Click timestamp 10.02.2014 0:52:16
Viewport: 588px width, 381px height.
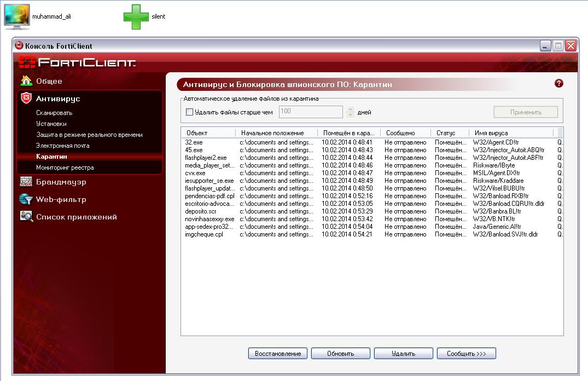pos(347,196)
